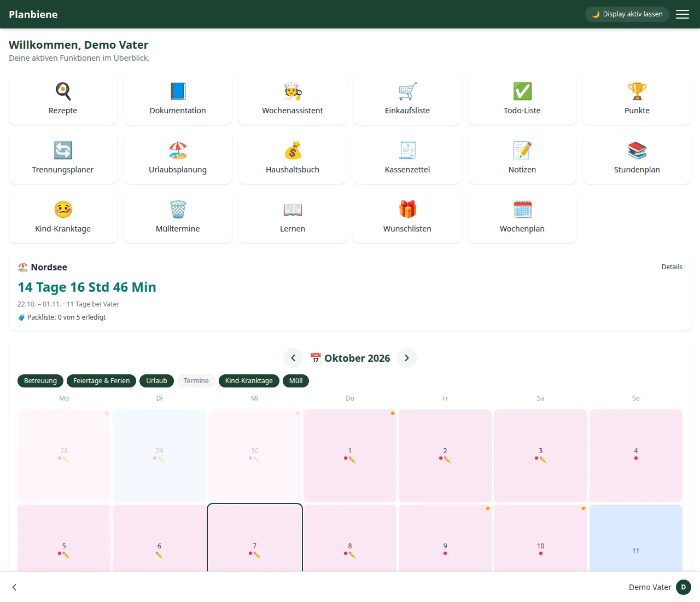Open the Punkte trophy tile
Viewport: 700px width, 602px height.
637,100
